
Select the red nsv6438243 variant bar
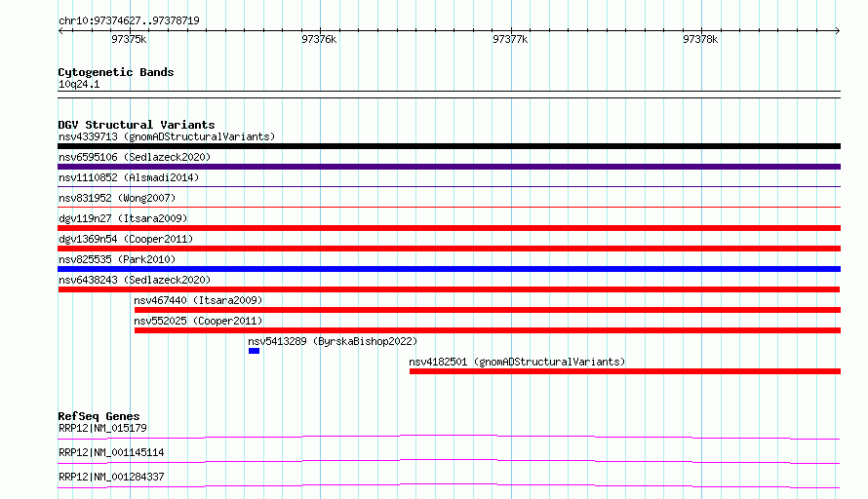[x=449, y=289]
